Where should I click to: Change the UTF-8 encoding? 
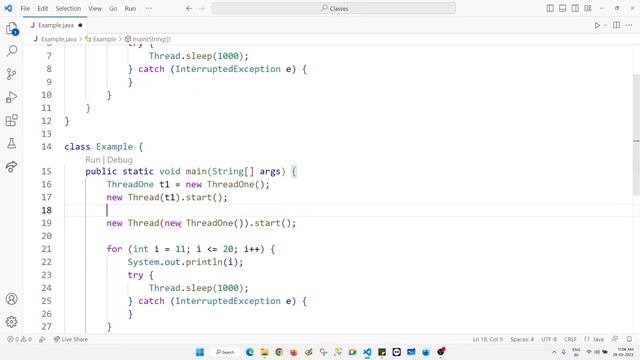coord(549,339)
